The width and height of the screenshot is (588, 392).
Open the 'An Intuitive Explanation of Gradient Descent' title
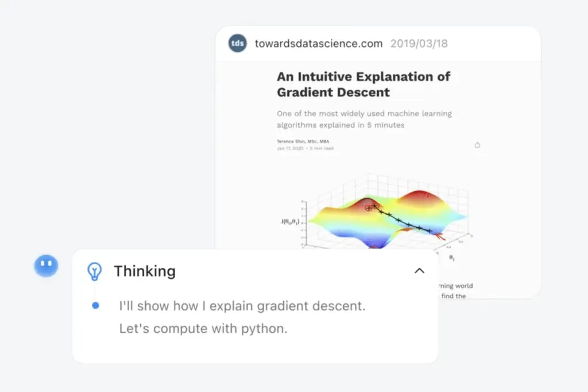363,84
